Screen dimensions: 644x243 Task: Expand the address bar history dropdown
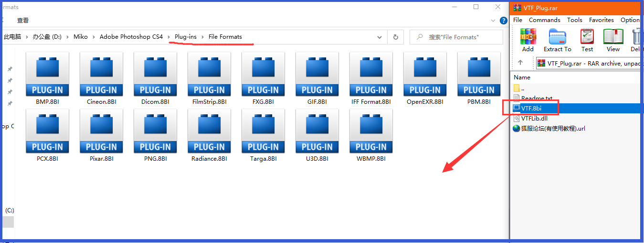tap(380, 37)
